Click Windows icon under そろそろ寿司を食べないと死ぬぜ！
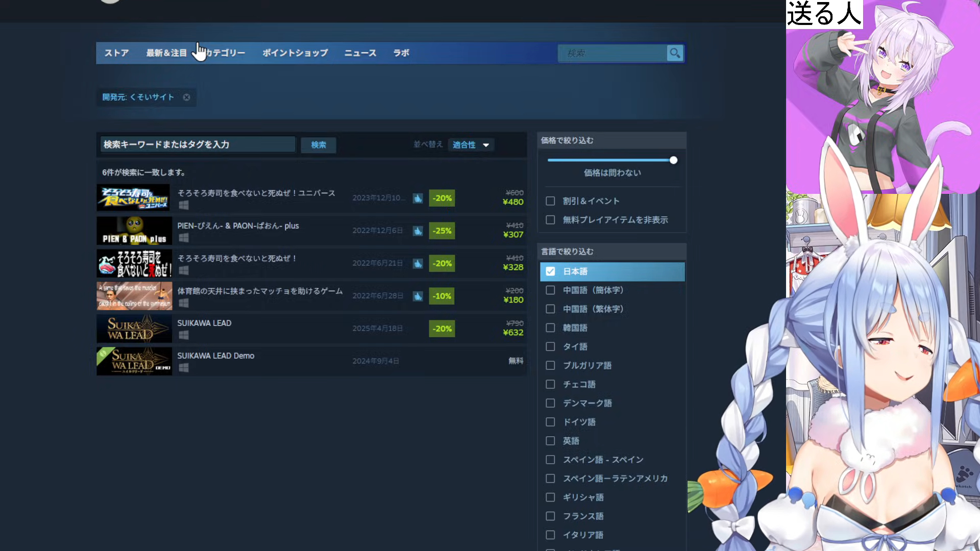The width and height of the screenshot is (980, 551). [184, 270]
